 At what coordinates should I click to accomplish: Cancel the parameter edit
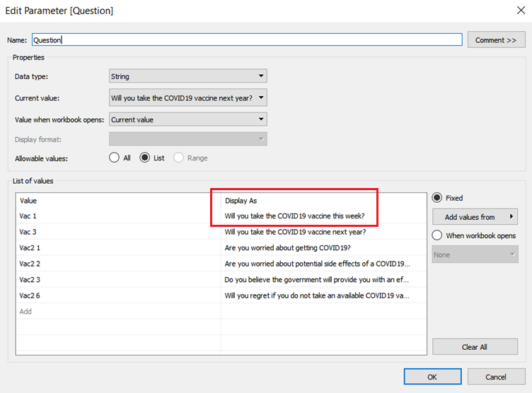coord(496,377)
